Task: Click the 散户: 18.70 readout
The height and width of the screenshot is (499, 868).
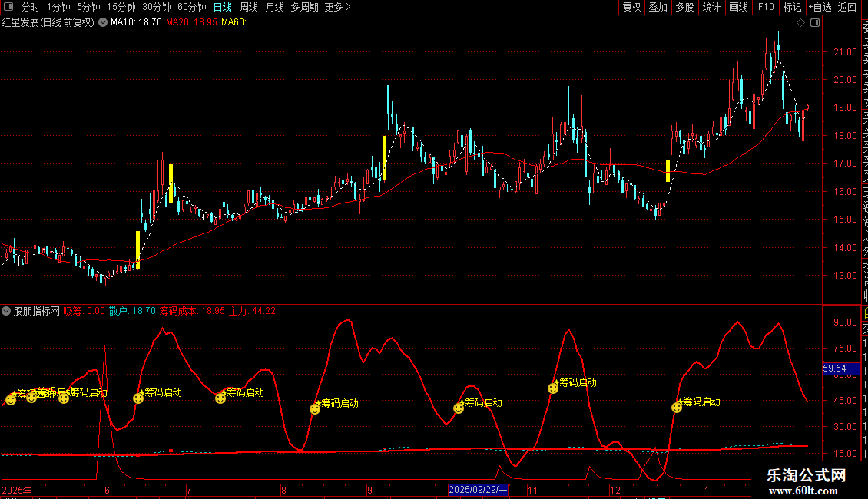Action: [x=132, y=311]
